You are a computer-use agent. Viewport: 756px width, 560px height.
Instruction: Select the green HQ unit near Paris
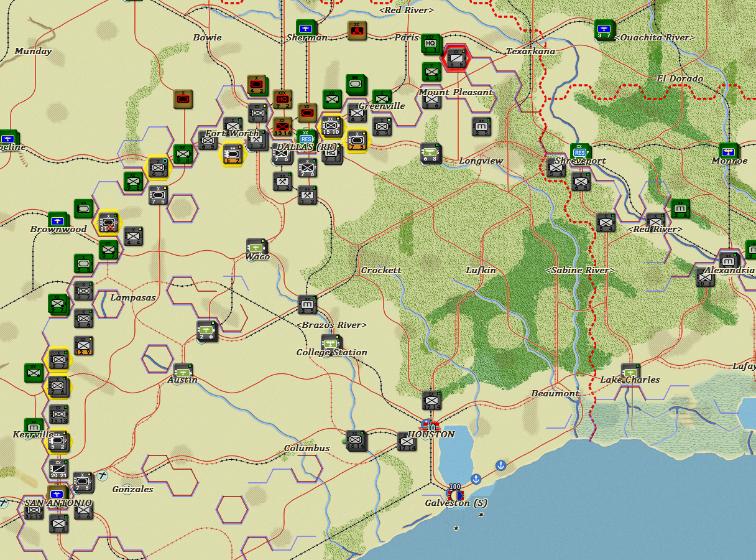click(430, 43)
